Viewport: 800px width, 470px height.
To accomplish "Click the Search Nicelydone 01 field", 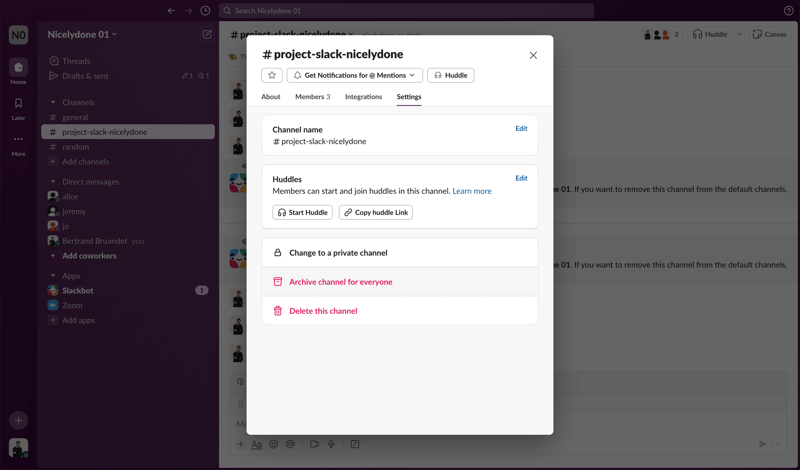I will [x=406, y=11].
